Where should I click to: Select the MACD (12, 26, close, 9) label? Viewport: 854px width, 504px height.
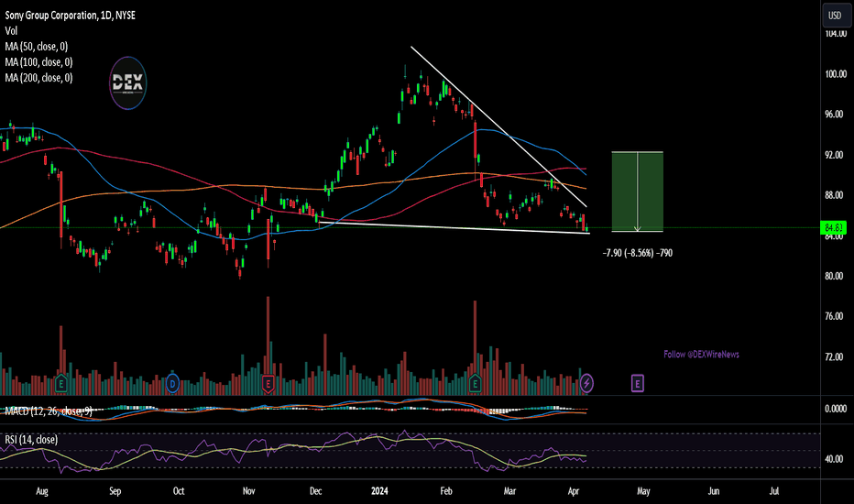(49, 411)
